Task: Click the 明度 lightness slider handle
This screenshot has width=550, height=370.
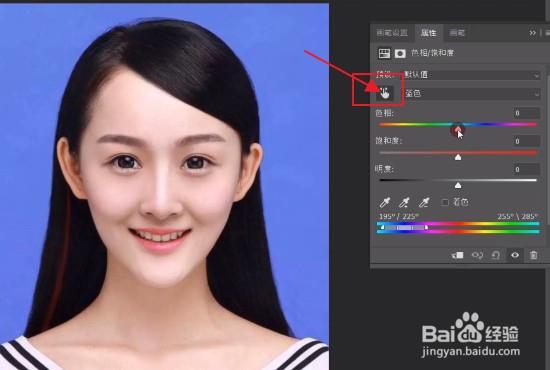Action: [x=458, y=185]
